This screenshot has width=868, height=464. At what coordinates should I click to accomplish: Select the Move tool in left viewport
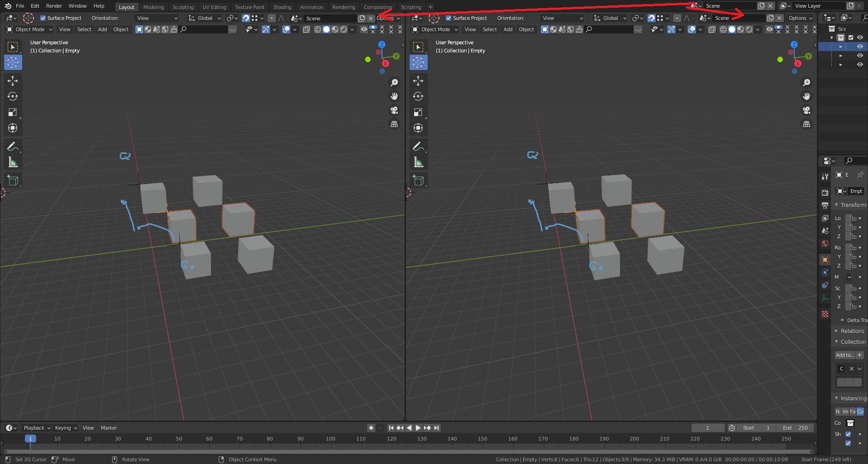point(13,81)
